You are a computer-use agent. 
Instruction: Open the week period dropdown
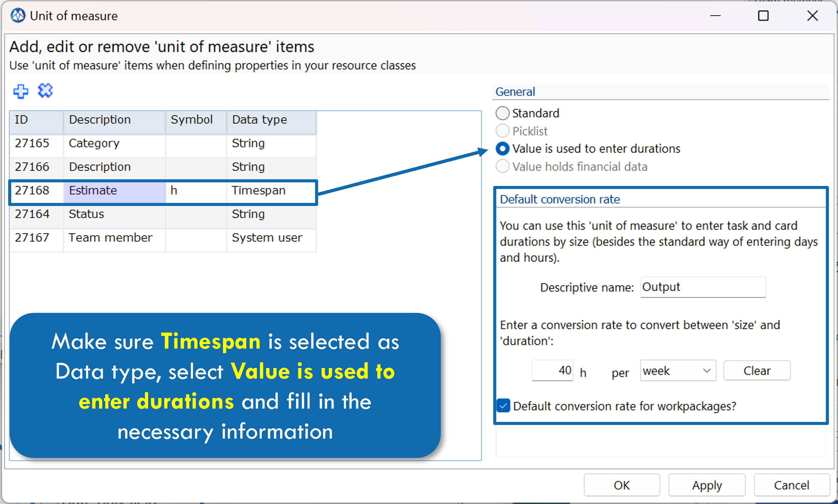678,370
